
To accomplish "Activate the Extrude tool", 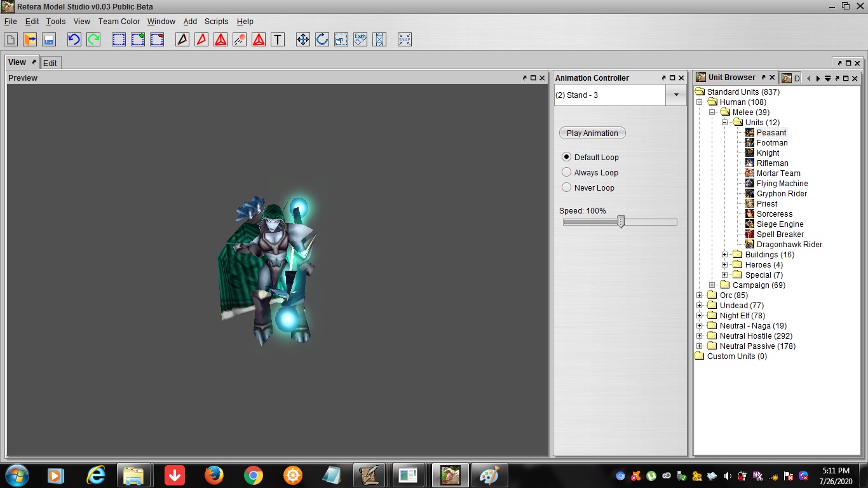I will click(x=360, y=39).
